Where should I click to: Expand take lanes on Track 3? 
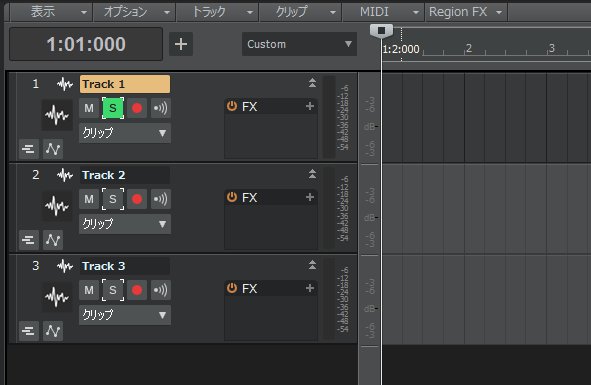point(29,331)
